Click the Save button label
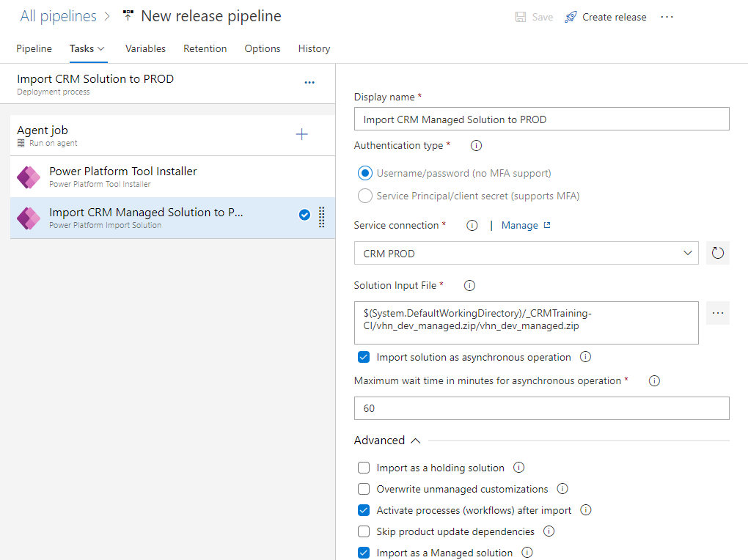 543,17
